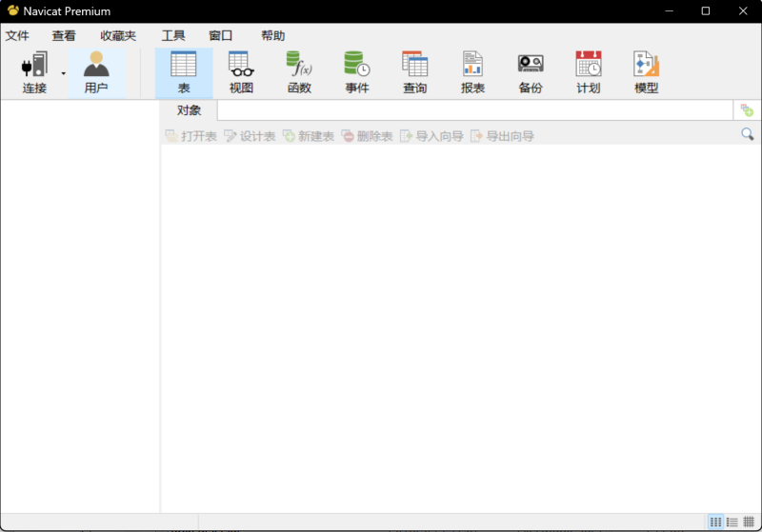Switch to detail view in status bar
The height and width of the screenshot is (532, 762).
[x=749, y=522]
